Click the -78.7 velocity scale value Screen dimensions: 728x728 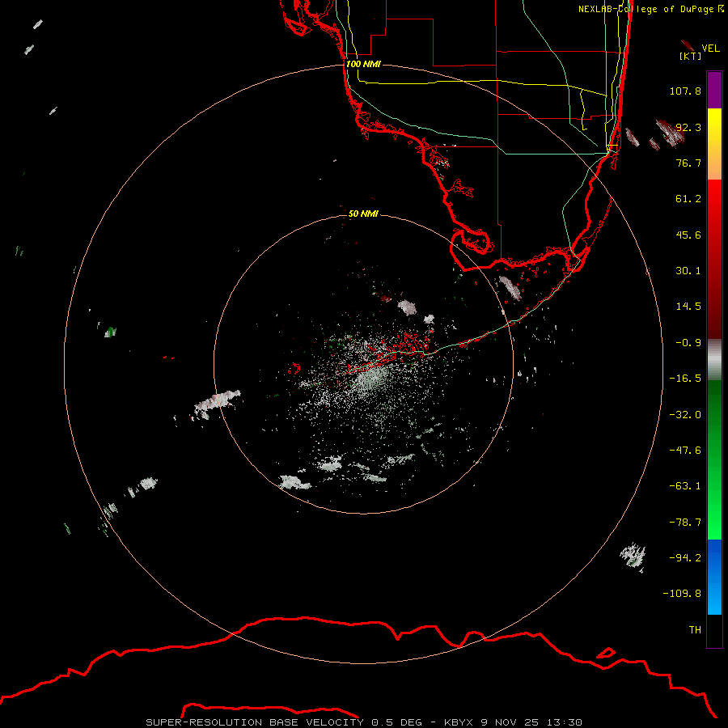point(685,523)
